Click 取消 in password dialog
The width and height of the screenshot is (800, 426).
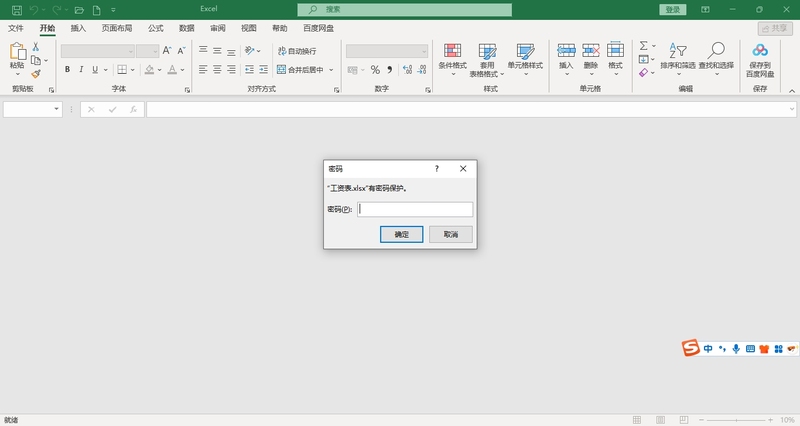pyautogui.click(x=451, y=234)
